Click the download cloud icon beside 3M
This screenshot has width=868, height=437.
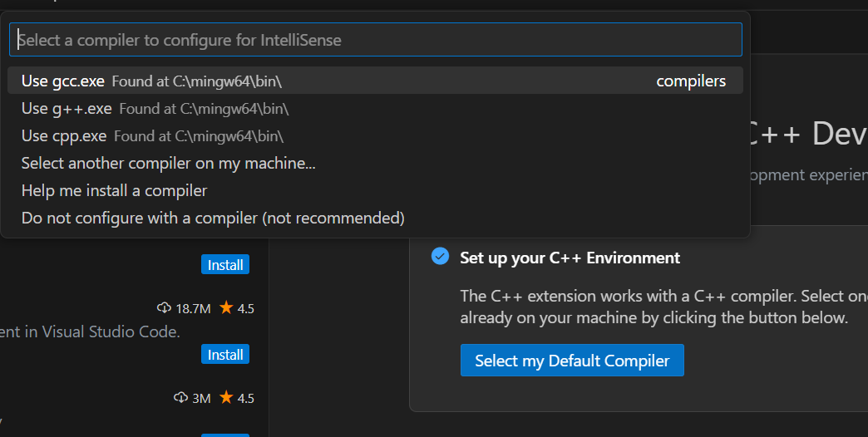coord(180,397)
